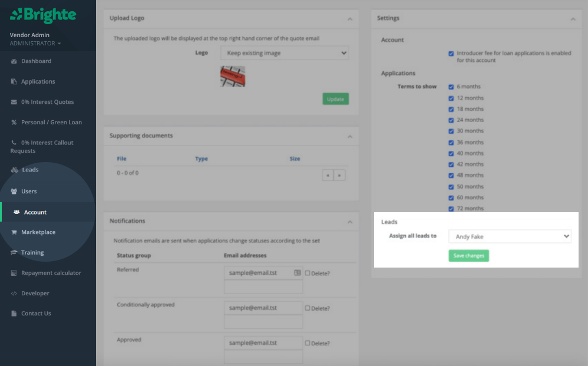Click the Dashboard icon in sidebar

[x=14, y=61]
